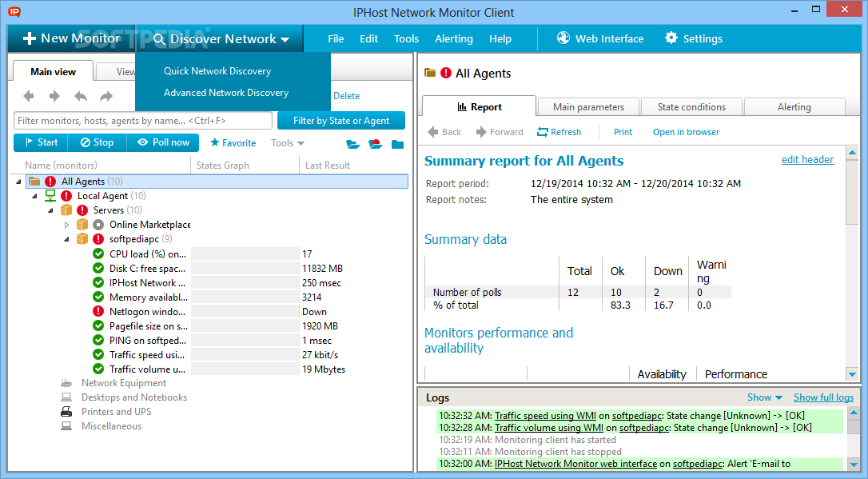Click the Desktops and Notebooks laptop icon
The image size is (868, 479).
click(x=66, y=397)
